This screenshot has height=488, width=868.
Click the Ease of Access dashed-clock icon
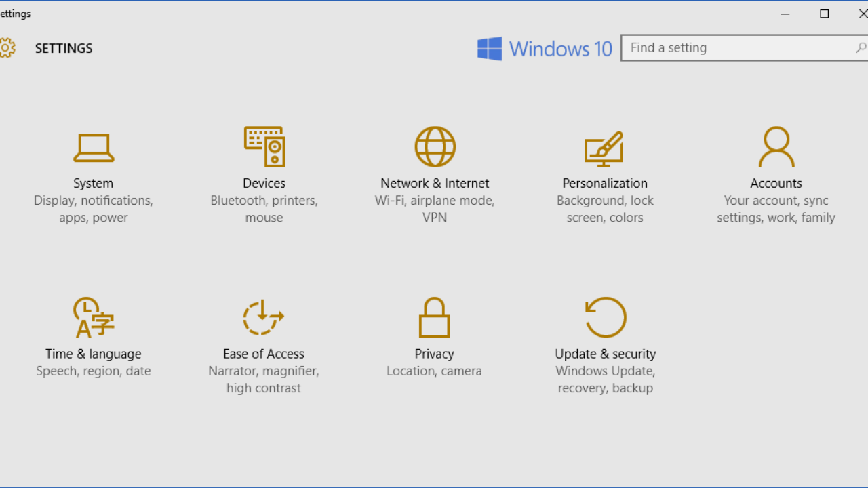coord(263,317)
